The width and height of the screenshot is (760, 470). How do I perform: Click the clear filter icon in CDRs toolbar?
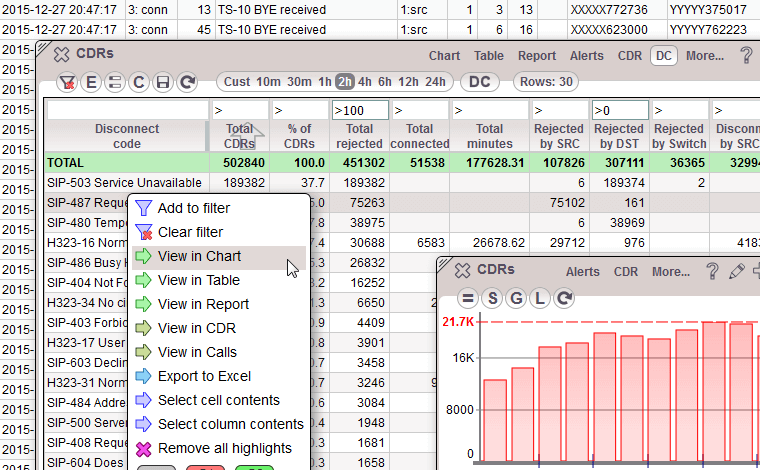click(67, 82)
